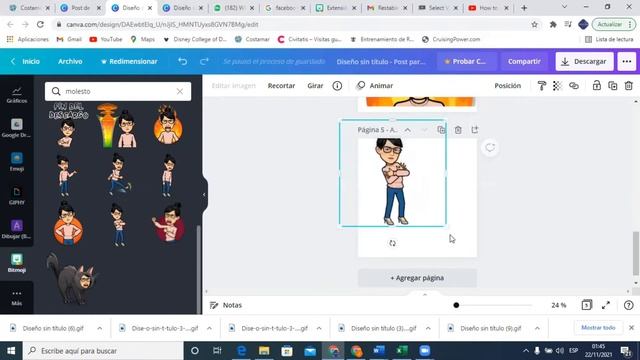Viewport: 640px width, 360px height.
Task: Click the copy style paint roller icon
Action: [542, 86]
